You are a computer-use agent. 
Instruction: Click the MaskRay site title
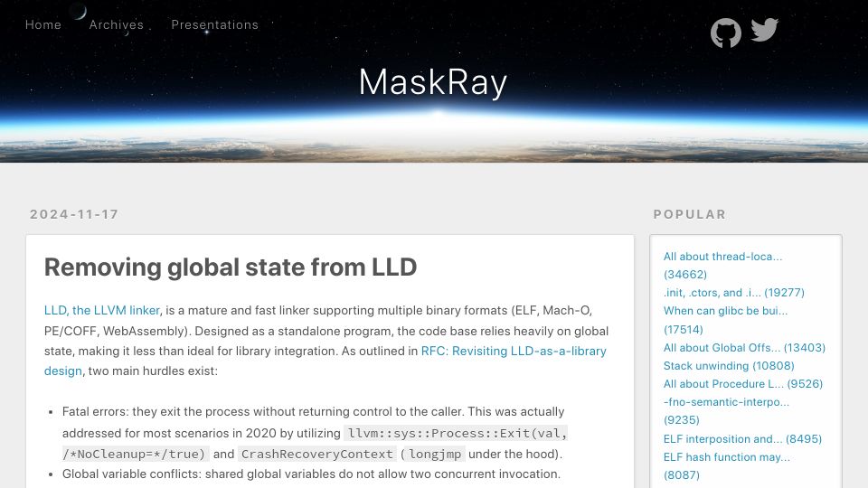(x=433, y=83)
